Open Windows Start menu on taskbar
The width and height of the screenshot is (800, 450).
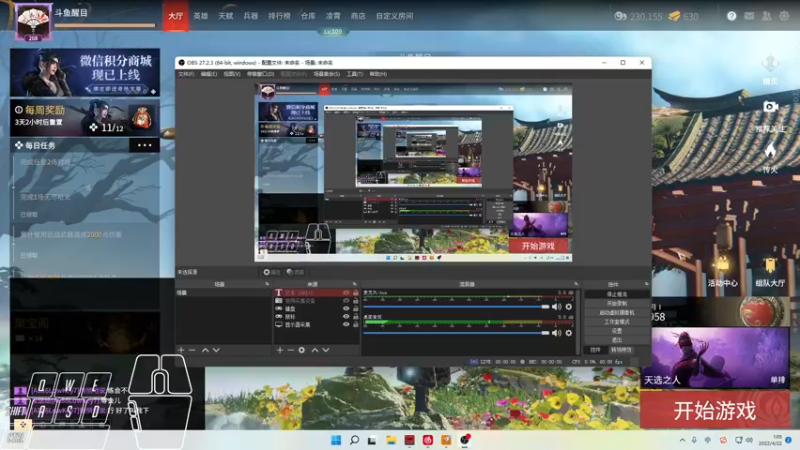pyautogui.click(x=336, y=440)
